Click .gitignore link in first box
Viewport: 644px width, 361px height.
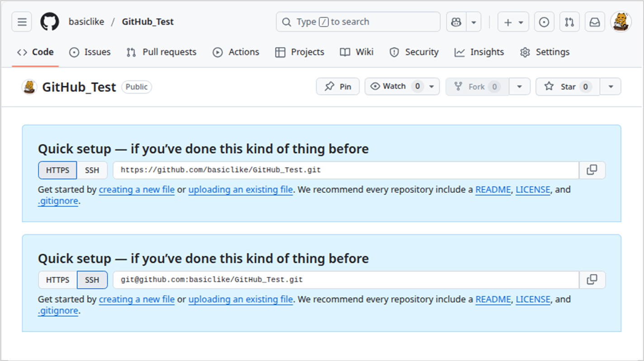pyautogui.click(x=58, y=201)
